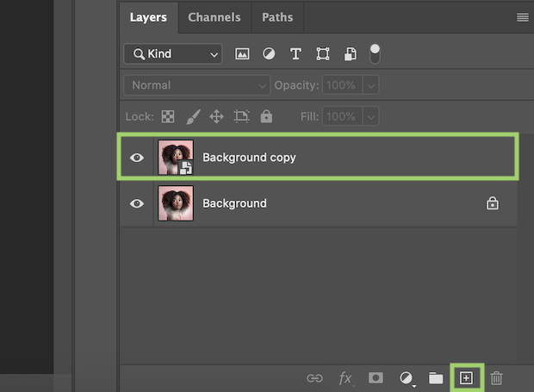
Task: Filter for shape layers icon
Action: 322,53
